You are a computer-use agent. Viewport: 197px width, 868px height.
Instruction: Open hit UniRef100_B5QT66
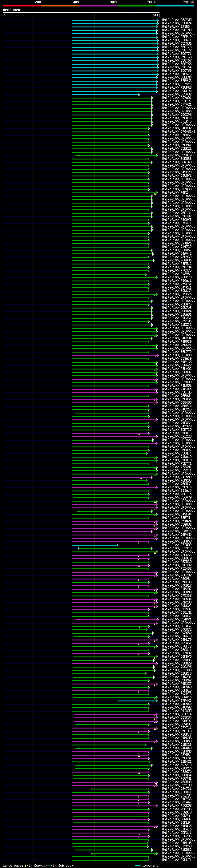point(177,64)
